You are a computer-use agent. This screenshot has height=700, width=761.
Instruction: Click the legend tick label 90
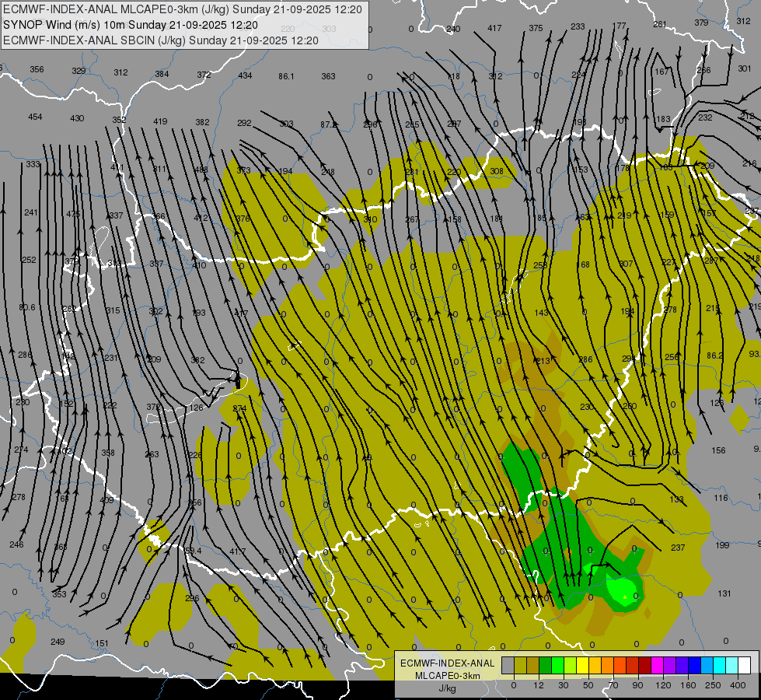click(637, 685)
